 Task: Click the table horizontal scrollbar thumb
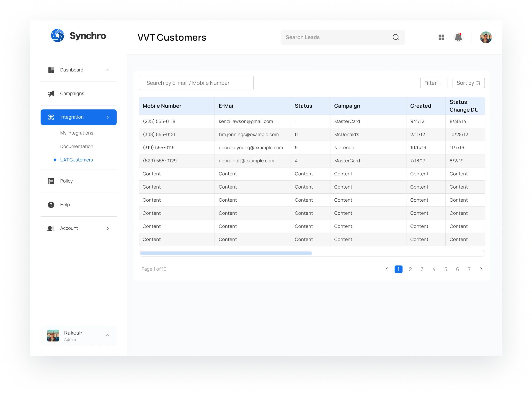tap(226, 254)
